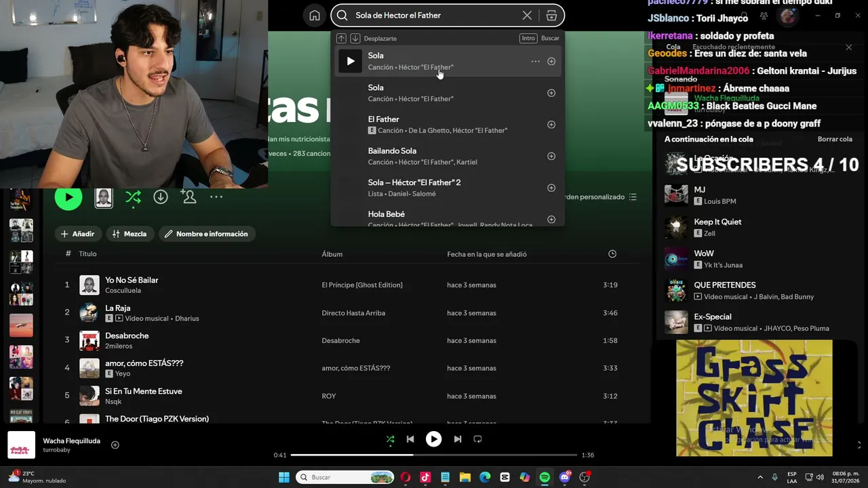Add the highlighted Sola result to your library
The height and width of the screenshot is (488, 868).
pos(551,61)
